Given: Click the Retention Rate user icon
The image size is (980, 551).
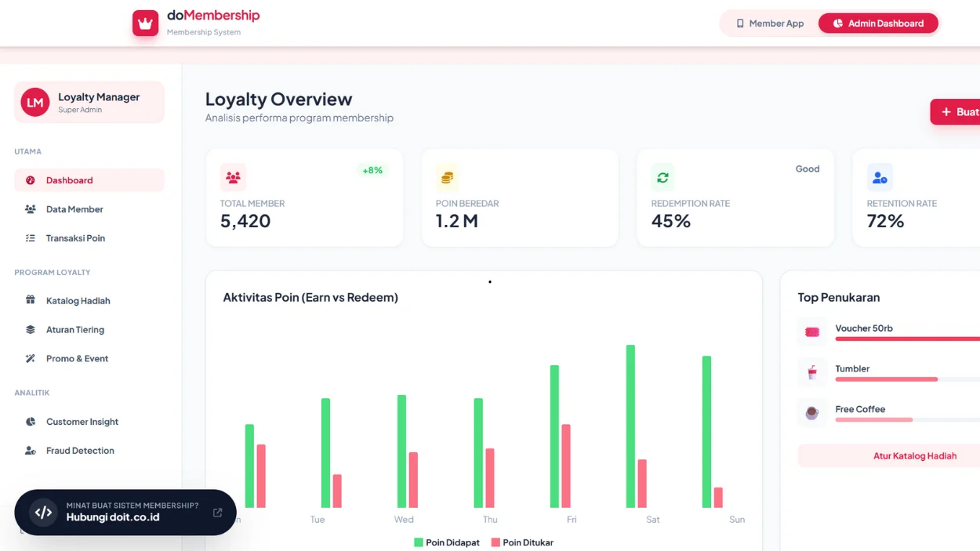Looking at the screenshot, I should point(880,178).
